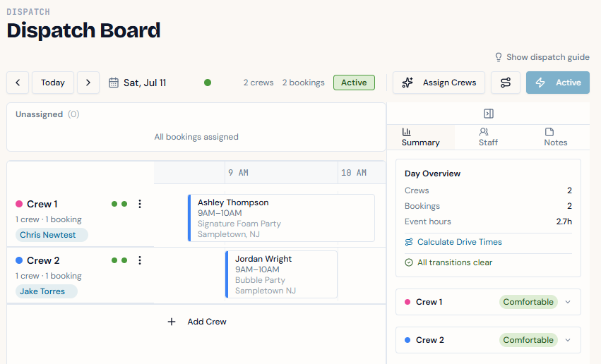Open Crew 2 three-dot menu
This screenshot has height=364, width=601.
(140, 260)
